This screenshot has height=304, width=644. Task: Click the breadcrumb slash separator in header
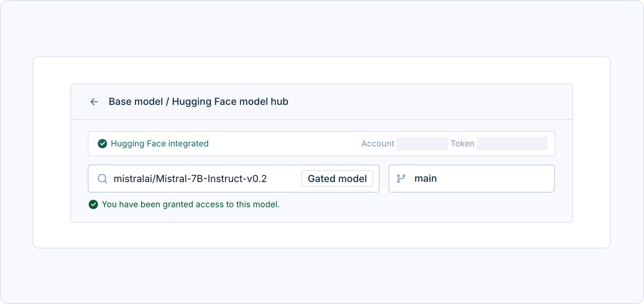167,101
